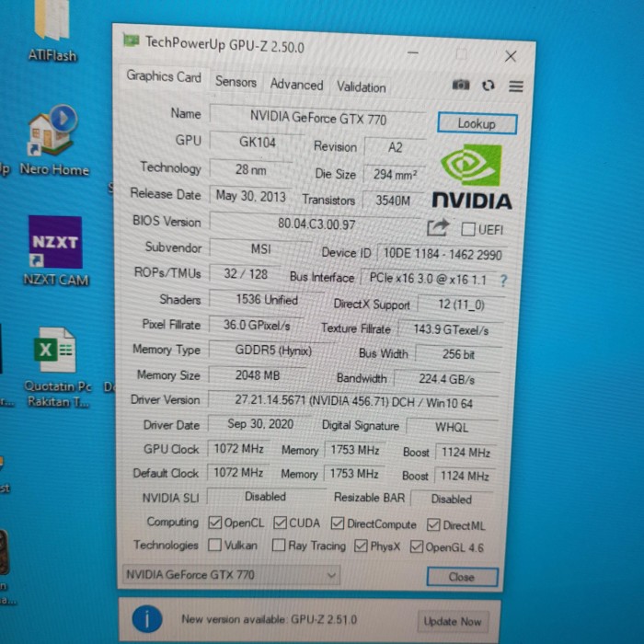The image size is (644, 644).
Task: Click the ROPs/TMUs value 32 / 128
Action: tap(246, 274)
